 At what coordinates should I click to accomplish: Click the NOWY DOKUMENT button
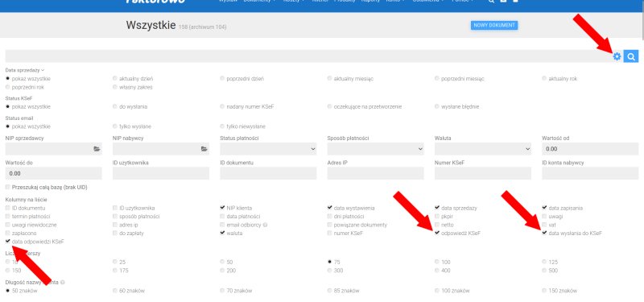click(x=494, y=26)
